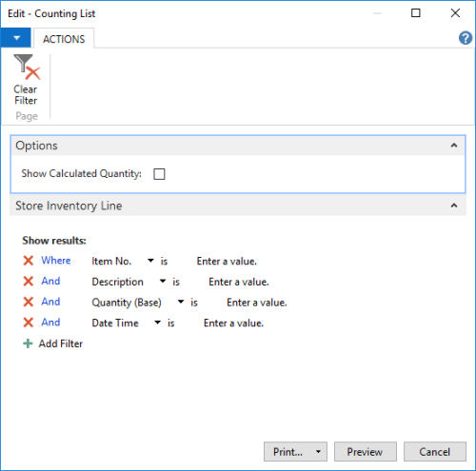
Task: Remove the Item No. filter row
Action: pyautogui.click(x=29, y=261)
